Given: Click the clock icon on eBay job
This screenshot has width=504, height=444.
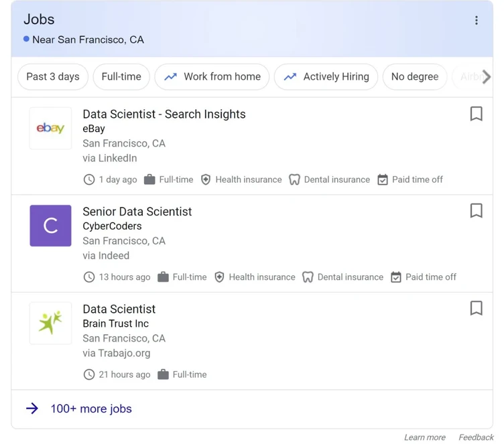Looking at the screenshot, I should (x=89, y=179).
